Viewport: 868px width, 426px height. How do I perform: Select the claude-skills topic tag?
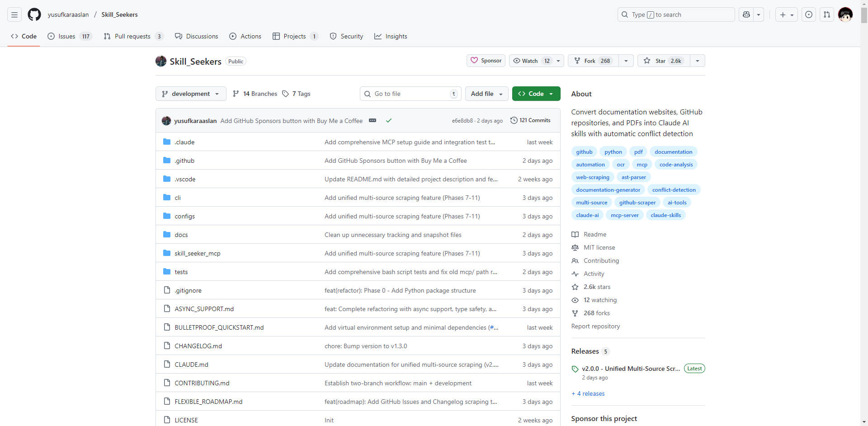(665, 215)
